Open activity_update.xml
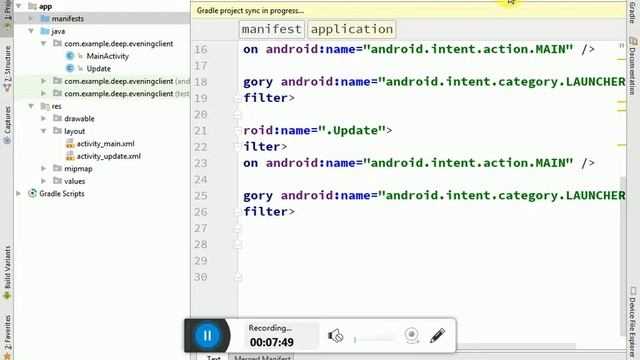This screenshot has height=360, width=640. pyautogui.click(x=109, y=156)
